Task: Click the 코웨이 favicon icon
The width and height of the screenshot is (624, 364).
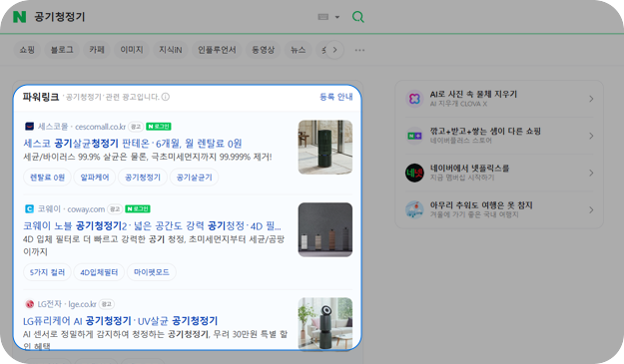Action: pyautogui.click(x=29, y=209)
